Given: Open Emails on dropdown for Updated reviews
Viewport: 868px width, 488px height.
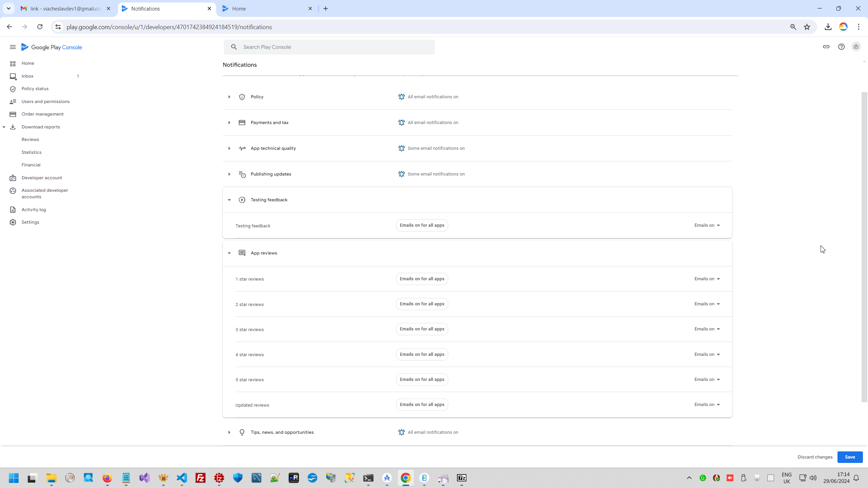Looking at the screenshot, I should point(707,405).
